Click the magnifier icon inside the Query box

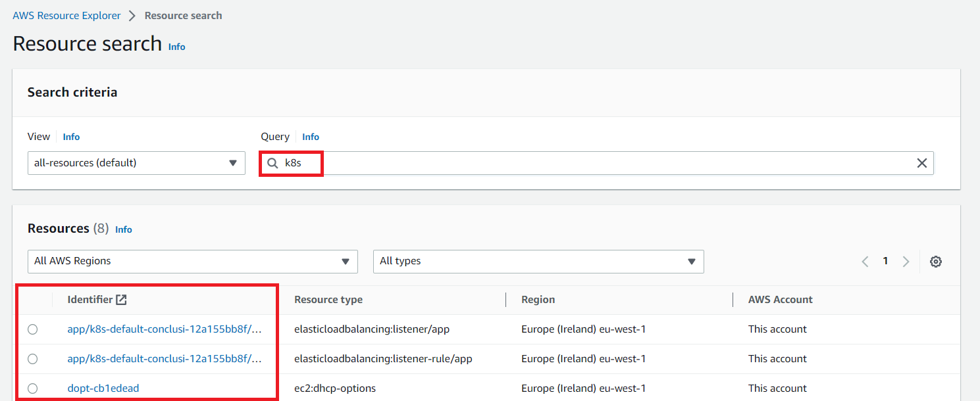coord(273,162)
